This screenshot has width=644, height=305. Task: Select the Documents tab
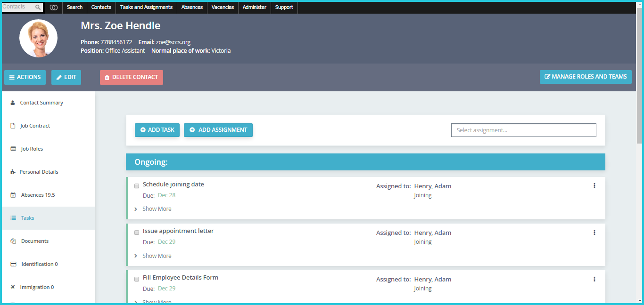point(49,241)
